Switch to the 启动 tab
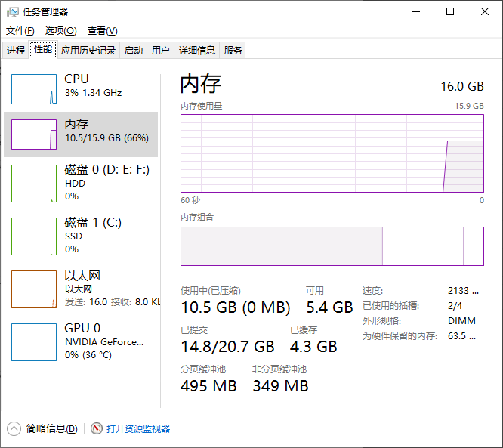Image resolution: width=503 pixels, height=448 pixels. click(134, 51)
